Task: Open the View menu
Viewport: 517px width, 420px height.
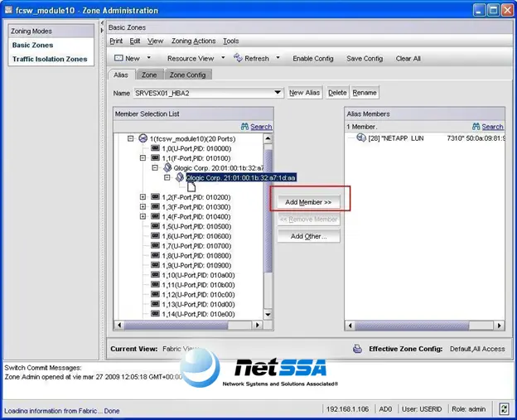Action: (155, 41)
